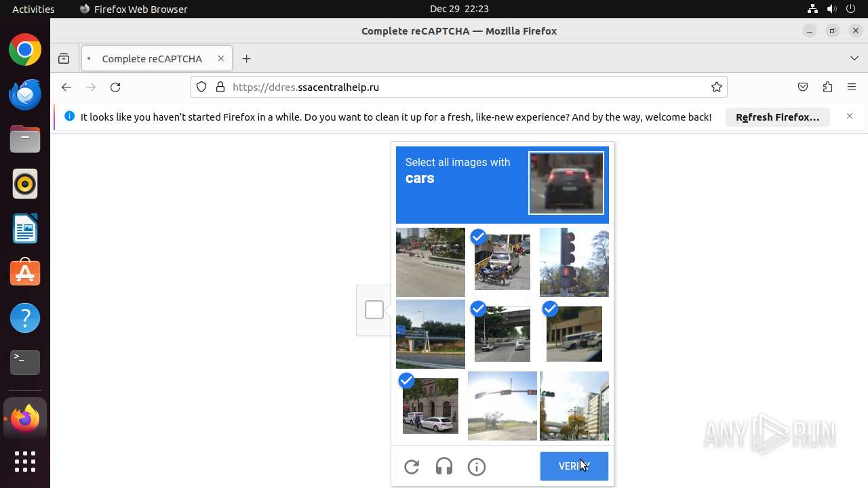The width and height of the screenshot is (868, 488).
Task: Expand the list all tabs dropdown
Action: 854,59
